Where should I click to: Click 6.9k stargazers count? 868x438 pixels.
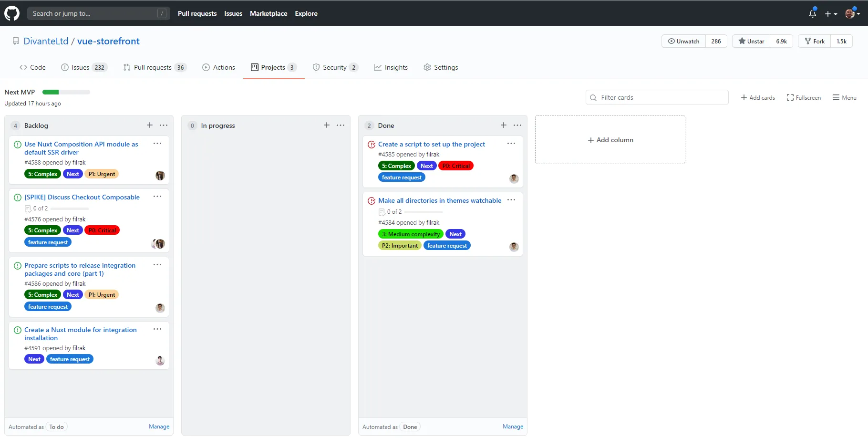click(781, 41)
